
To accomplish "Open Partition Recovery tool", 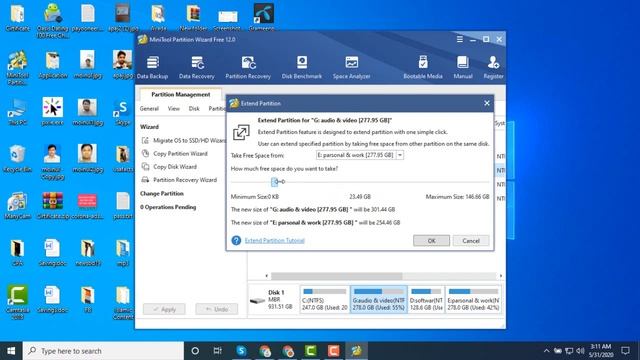I will (x=248, y=67).
